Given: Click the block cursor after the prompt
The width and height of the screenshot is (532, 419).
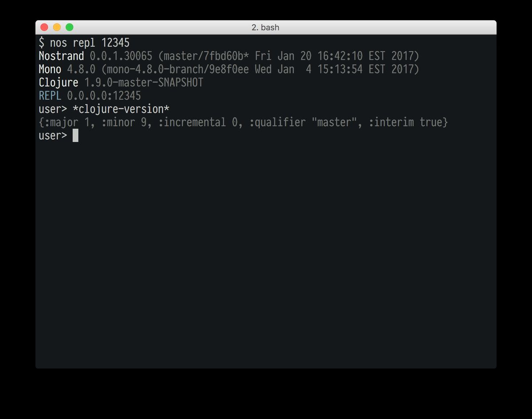Looking at the screenshot, I should (x=75, y=136).
